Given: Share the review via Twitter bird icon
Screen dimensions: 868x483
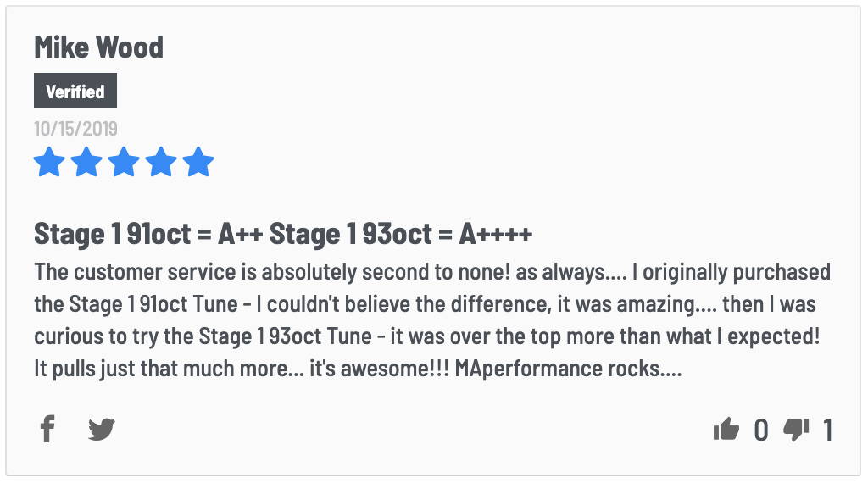Looking at the screenshot, I should (102, 430).
